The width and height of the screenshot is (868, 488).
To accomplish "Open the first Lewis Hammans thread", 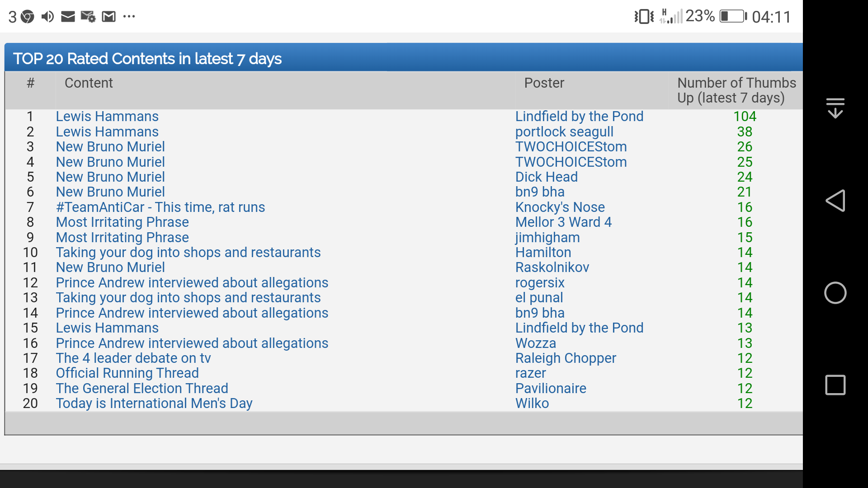I will 107,117.
